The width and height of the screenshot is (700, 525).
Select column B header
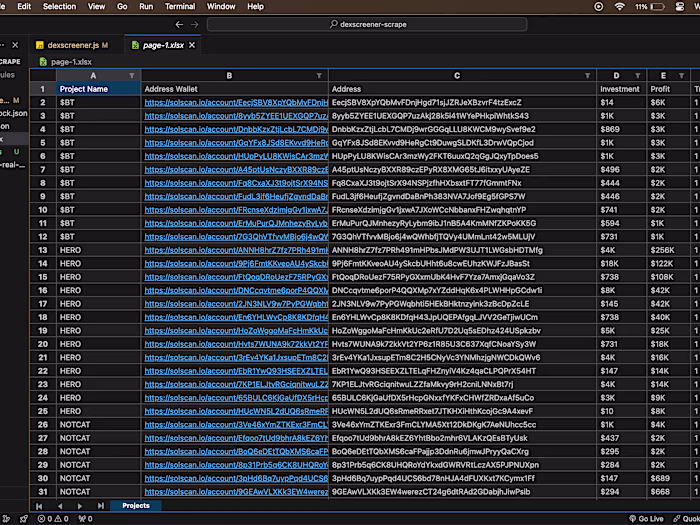tap(229, 76)
